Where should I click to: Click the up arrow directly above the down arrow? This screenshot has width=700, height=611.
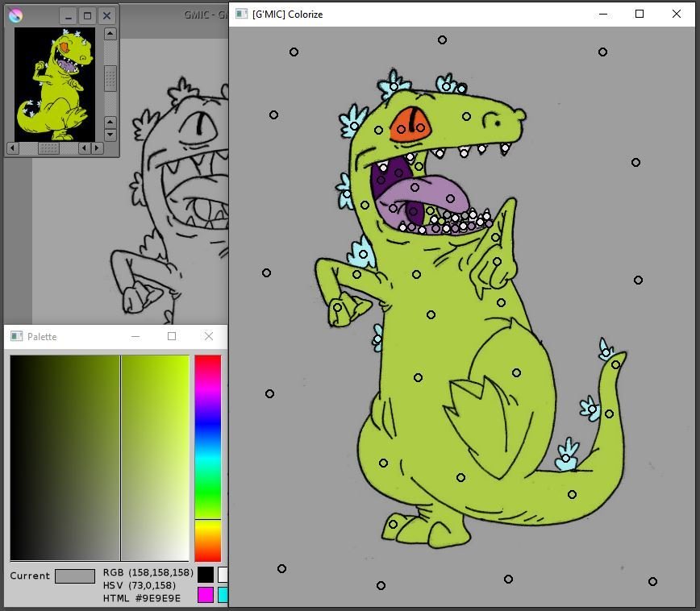click(110, 122)
